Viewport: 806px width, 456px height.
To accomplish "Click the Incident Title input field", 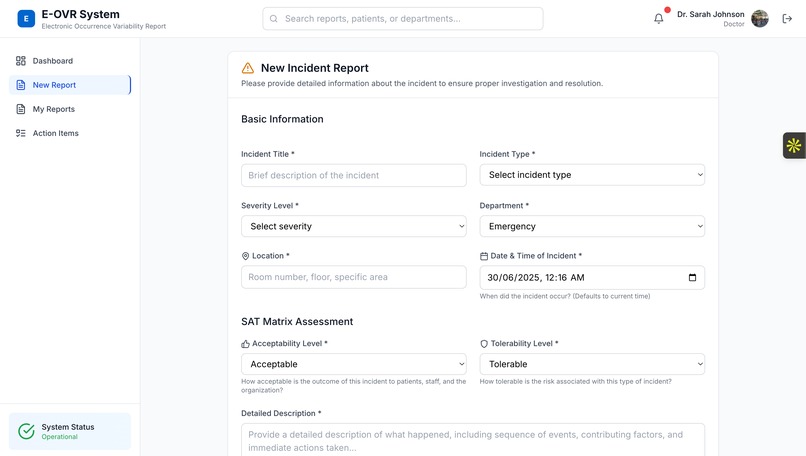I will [354, 175].
